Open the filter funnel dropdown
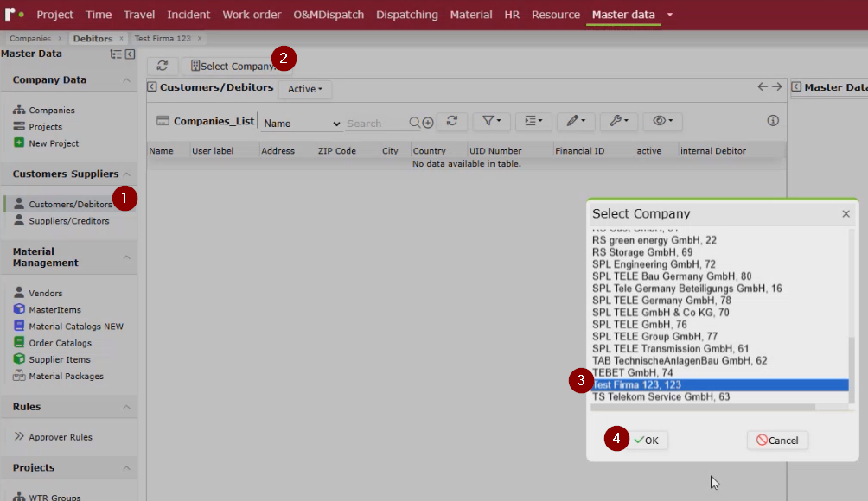The height and width of the screenshot is (501, 868). [x=491, y=121]
